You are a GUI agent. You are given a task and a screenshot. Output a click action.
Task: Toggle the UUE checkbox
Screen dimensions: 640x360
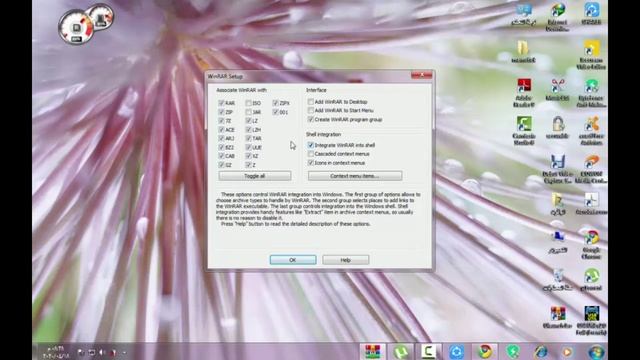248,147
